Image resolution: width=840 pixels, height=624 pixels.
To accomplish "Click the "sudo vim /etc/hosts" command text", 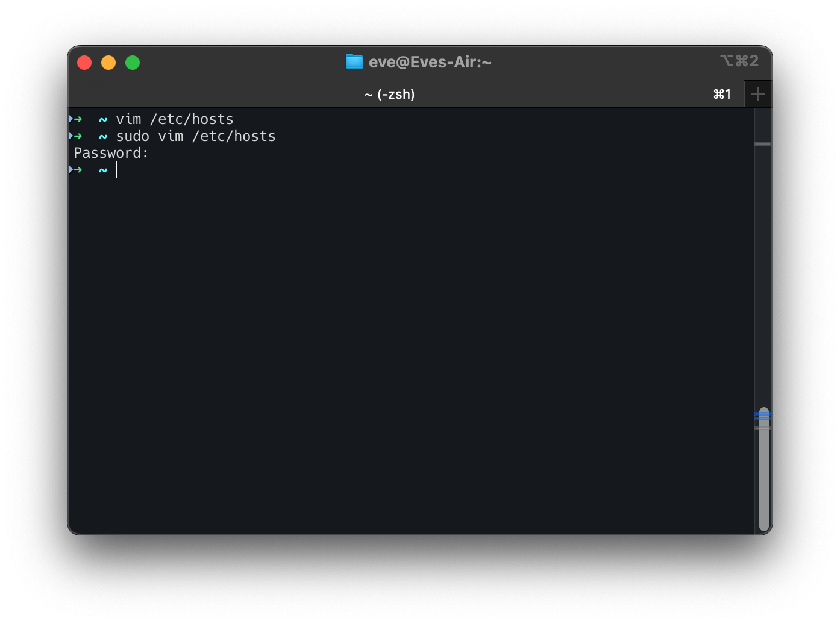I will coord(195,136).
